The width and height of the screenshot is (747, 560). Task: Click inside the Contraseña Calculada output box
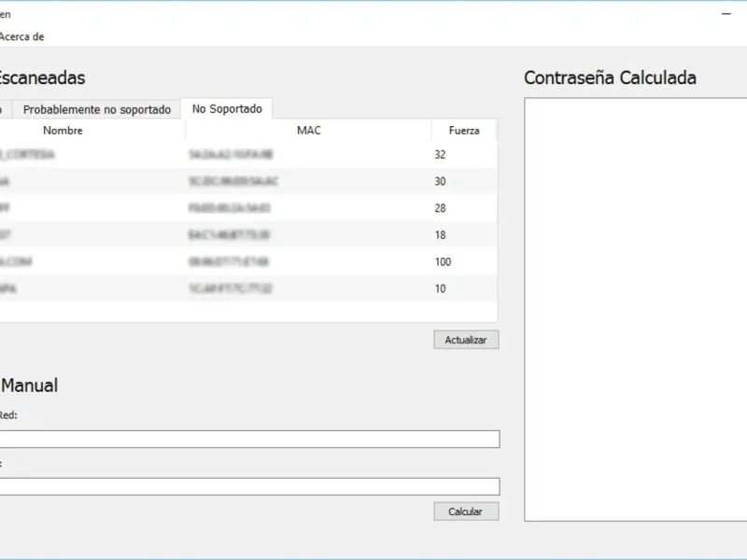click(x=635, y=308)
